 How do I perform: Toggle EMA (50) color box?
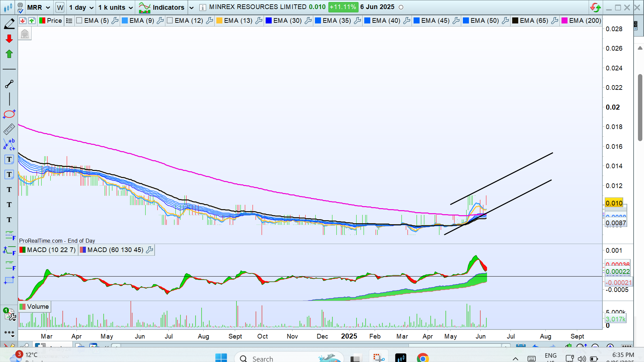tap(466, 21)
